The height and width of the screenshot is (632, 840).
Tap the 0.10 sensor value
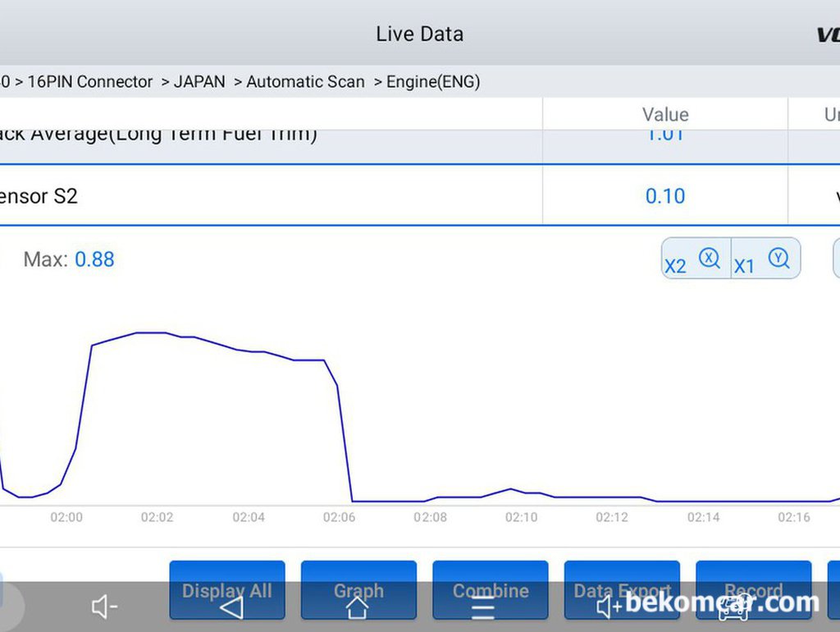[x=664, y=196]
